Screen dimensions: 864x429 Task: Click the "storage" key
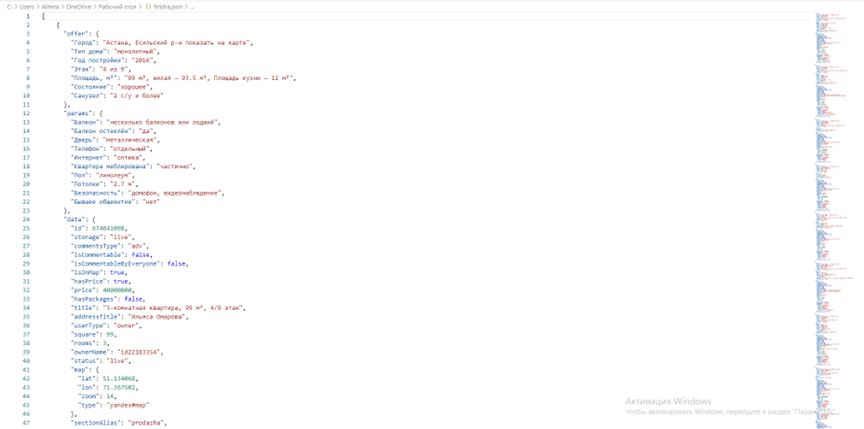(x=85, y=236)
